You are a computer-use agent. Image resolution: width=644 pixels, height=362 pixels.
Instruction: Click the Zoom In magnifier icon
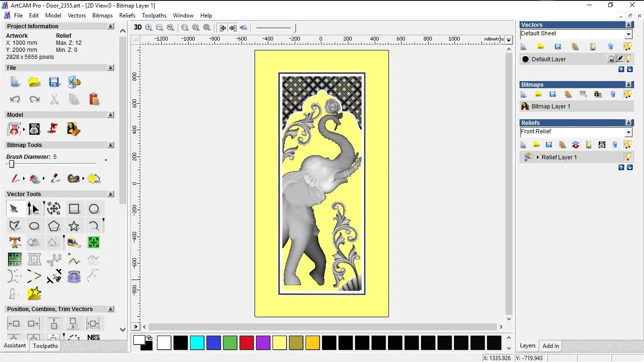pyautogui.click(x=149, y=27)
